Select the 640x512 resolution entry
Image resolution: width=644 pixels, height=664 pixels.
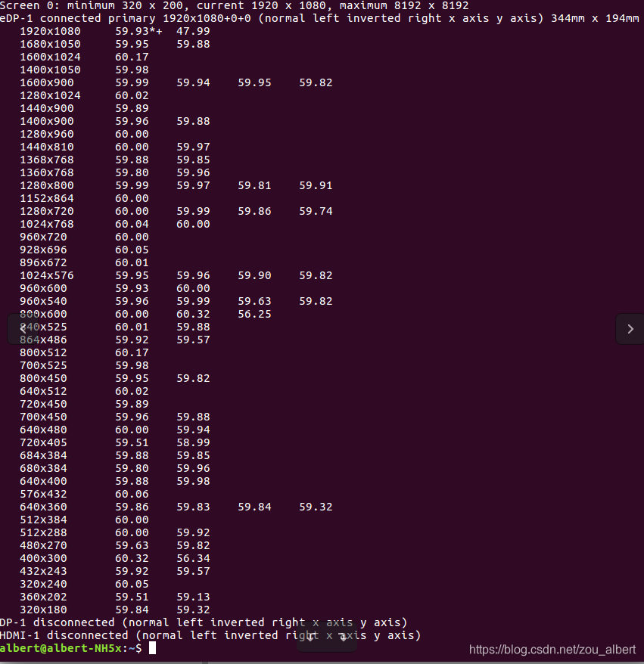(x=43, y=391)
